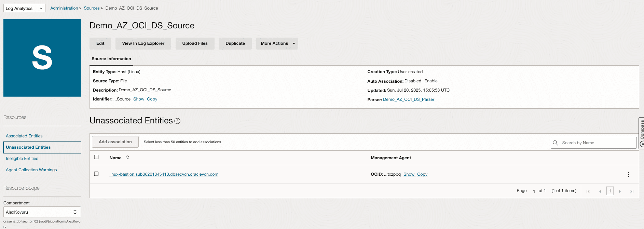Go to the next page arrow
This screenshot has width=644, height=229.
click(x=620, y=191)
